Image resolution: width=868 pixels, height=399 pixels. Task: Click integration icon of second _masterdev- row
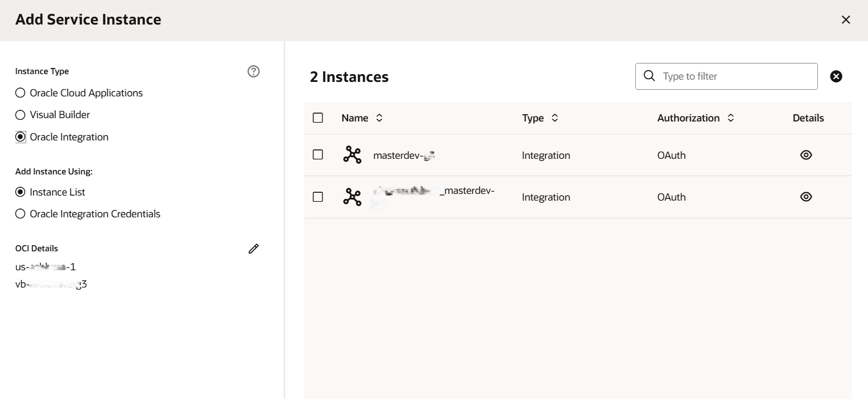(x=352, y=197)
